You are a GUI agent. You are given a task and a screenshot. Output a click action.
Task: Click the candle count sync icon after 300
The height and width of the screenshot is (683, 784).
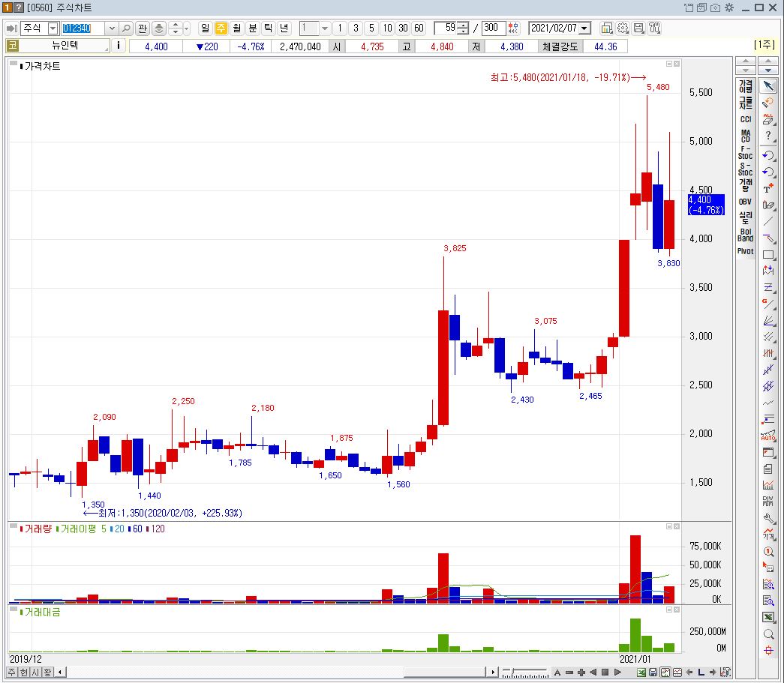pyautogui.click(x=514, y=28)
